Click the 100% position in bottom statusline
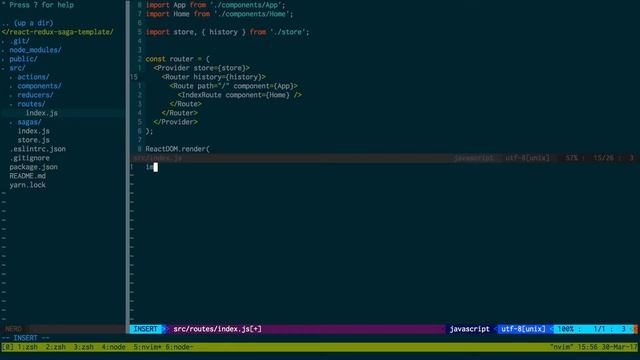 click(x=565, y=329)
